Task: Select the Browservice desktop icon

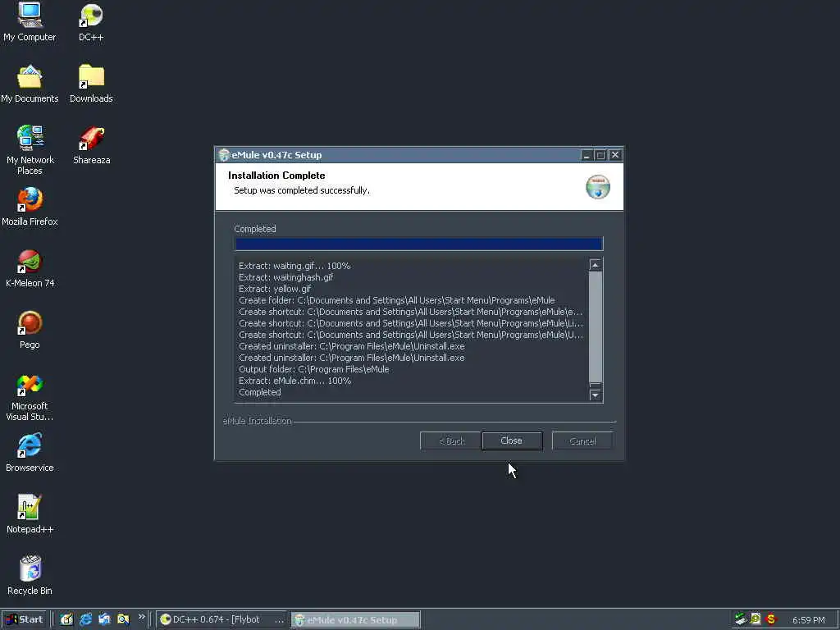Action: pyautogui.click(x=30, y=453)
